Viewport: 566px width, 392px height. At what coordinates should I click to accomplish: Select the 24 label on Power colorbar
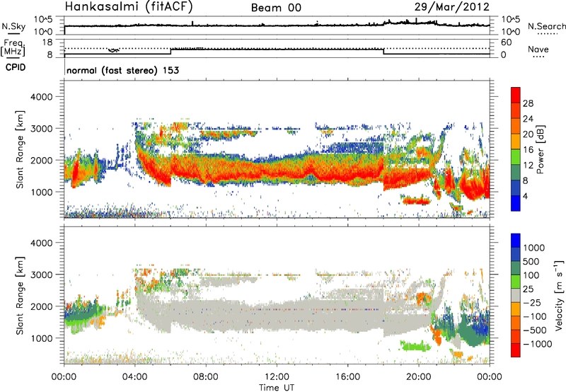point(528,119)
